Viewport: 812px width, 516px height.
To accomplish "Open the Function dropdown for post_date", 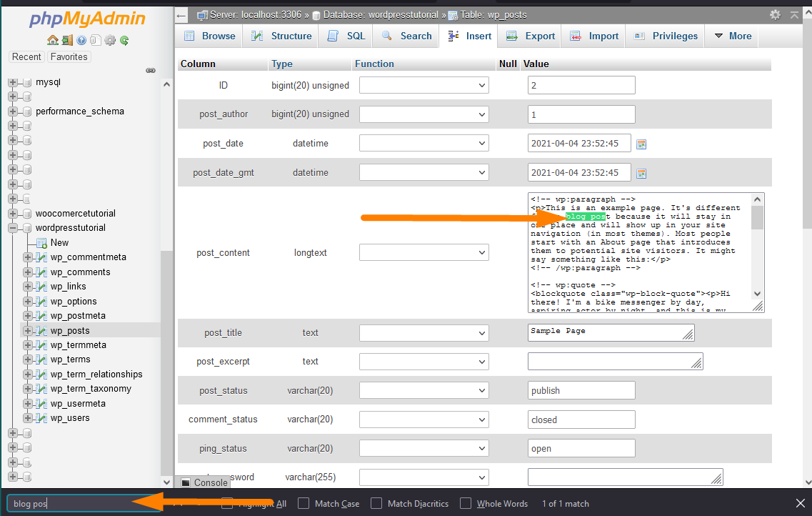I will click(x=424, y=144).
